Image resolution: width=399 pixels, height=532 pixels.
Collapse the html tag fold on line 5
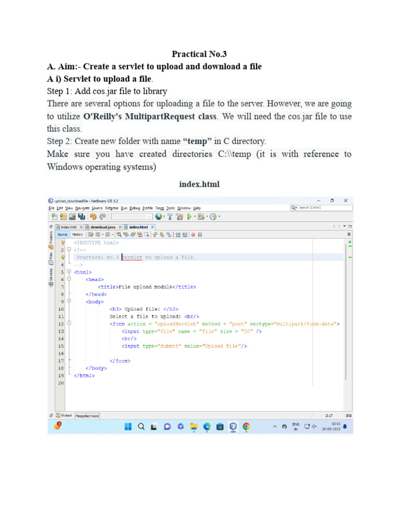(69, 272)
